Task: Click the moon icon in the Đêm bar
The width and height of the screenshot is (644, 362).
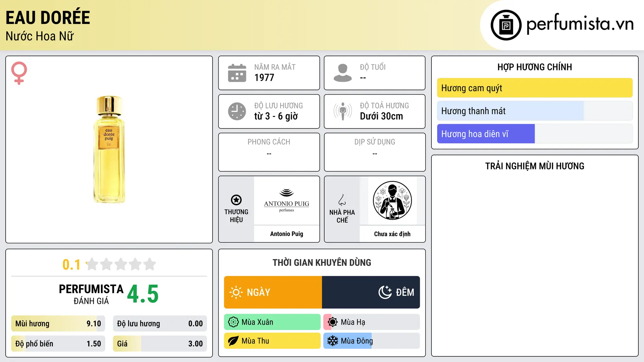Action: [385, 292]
